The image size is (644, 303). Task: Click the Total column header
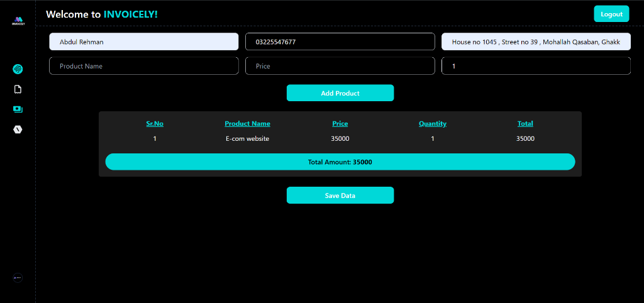[525, 124]
